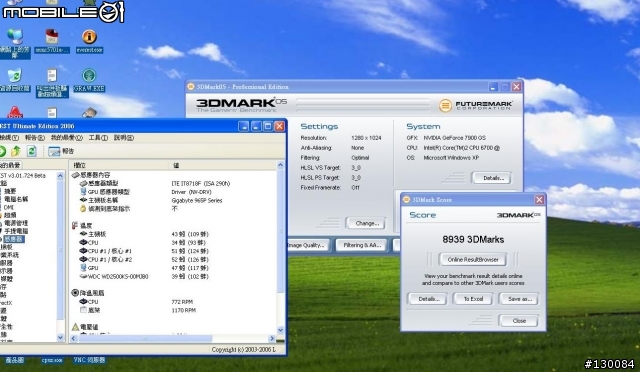Select the GPU 感應器類型 row
This screenshot has width=640, height=372.
pyautogui.click(x=174, y=192)
